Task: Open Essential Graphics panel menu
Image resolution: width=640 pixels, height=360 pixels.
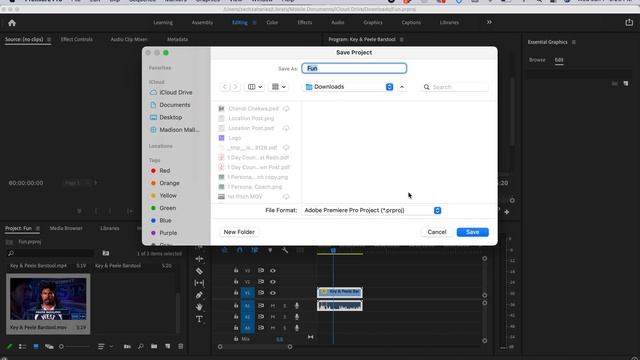Action: coord(573,42)
